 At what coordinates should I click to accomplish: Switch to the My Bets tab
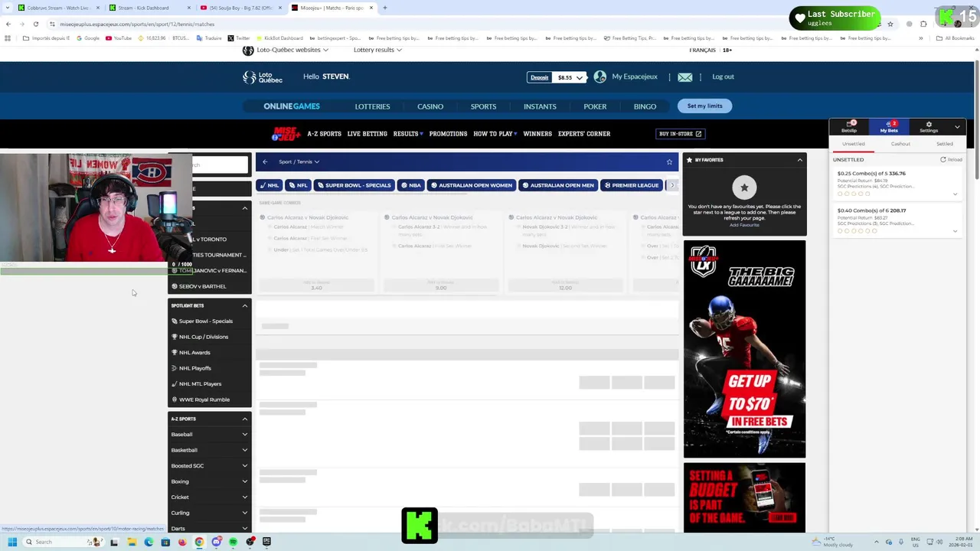tap(889, 126)
